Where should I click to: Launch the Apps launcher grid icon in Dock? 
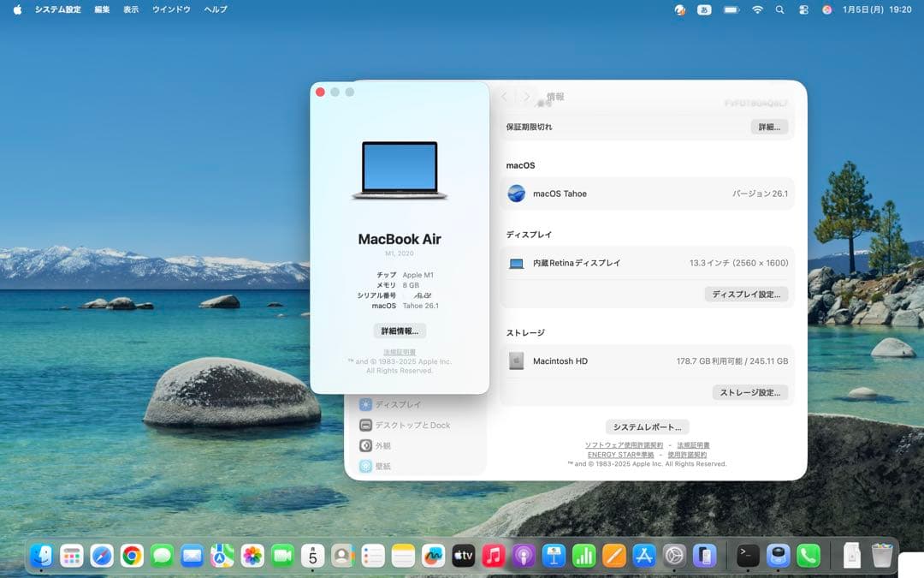tap(72, 556)
